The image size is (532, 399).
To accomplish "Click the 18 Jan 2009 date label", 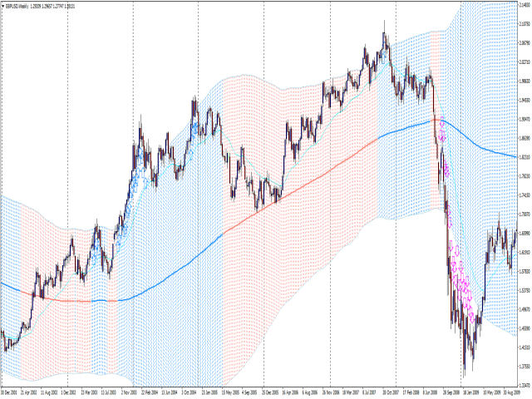I will point(470,392).
